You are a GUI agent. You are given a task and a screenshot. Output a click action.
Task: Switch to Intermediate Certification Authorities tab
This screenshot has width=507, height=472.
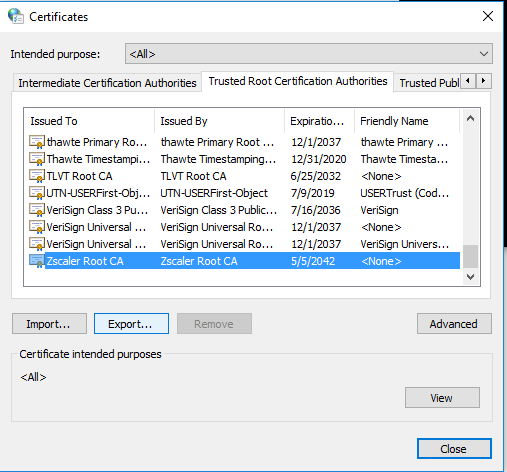point(107,83)
